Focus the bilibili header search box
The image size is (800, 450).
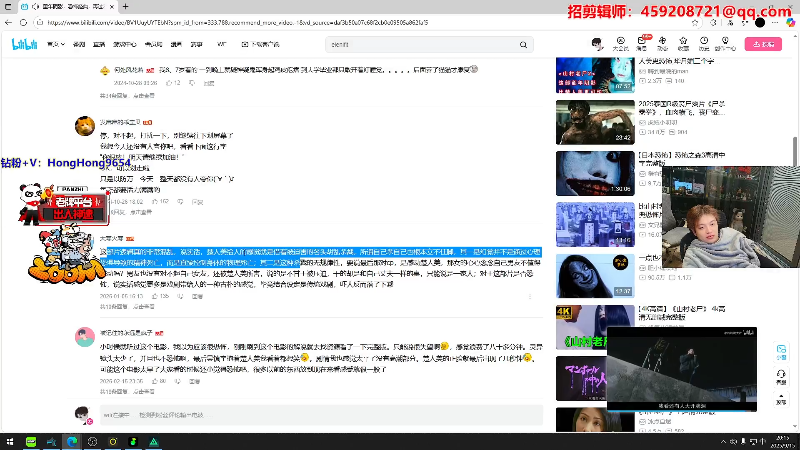422,44
